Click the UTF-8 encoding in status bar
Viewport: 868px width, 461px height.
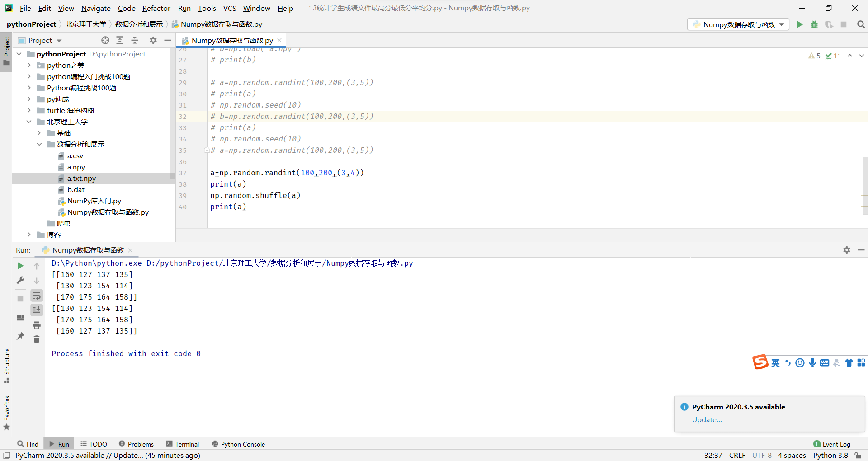tap(762, 456)
